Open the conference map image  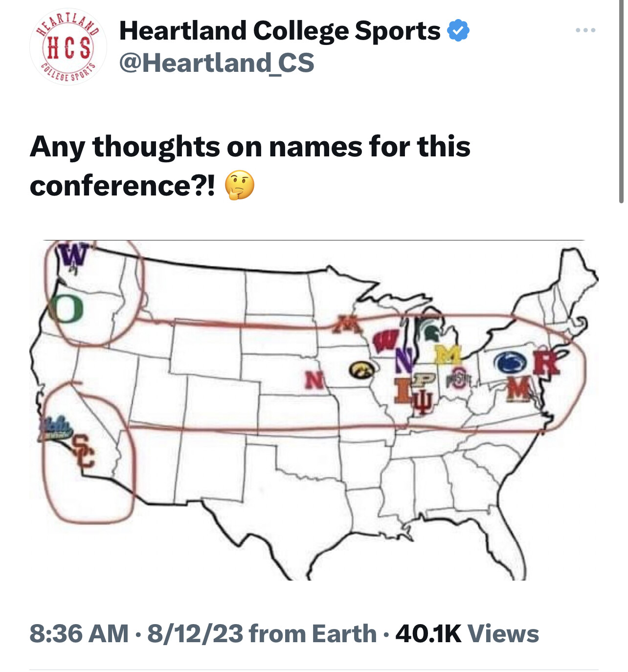click(x=314, y=410)
